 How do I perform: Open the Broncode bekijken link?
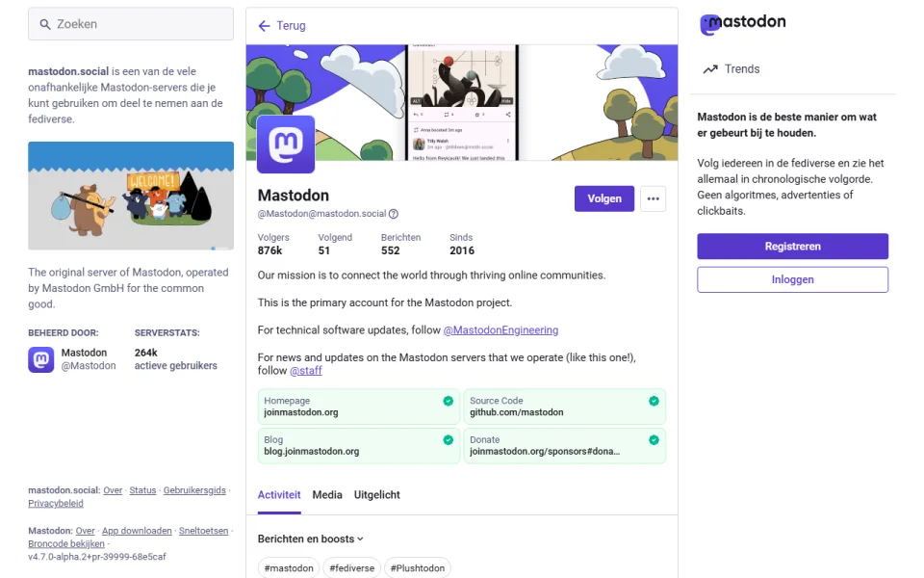coord(66,543)
